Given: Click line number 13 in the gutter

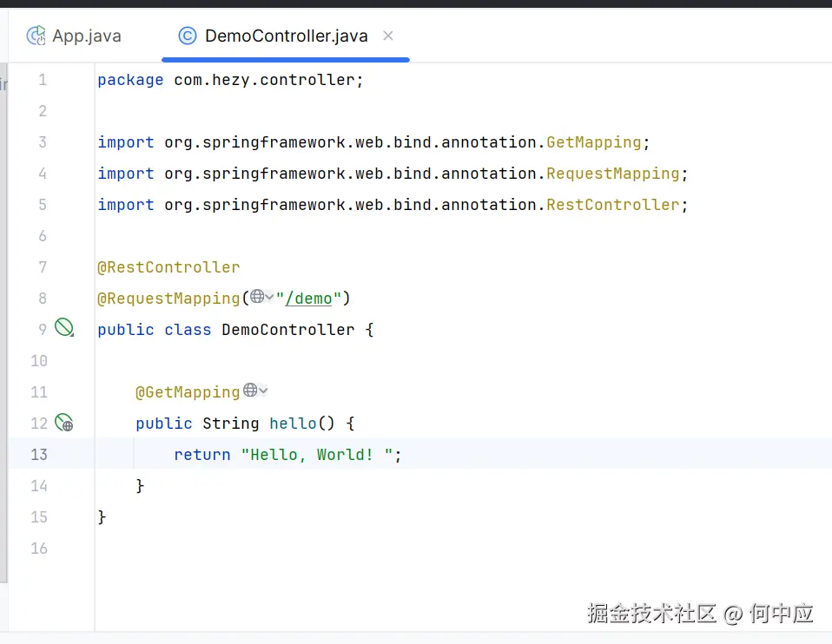Looking at the screenshot, I should [39, 455].
